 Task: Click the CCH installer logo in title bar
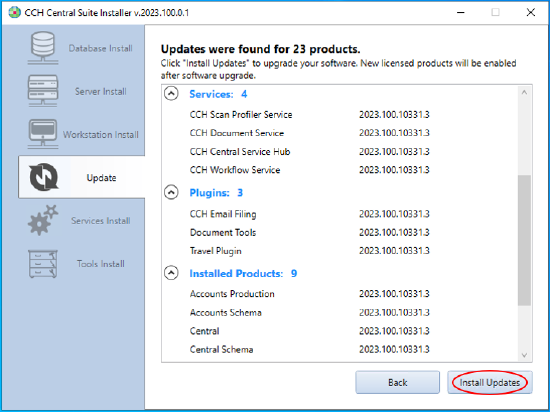[14, 13]
